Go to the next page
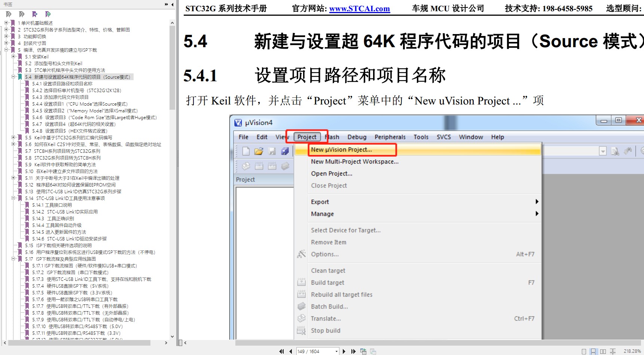This screenshot has width=644, height=355. pyautogui.click(x=344, y=351)
